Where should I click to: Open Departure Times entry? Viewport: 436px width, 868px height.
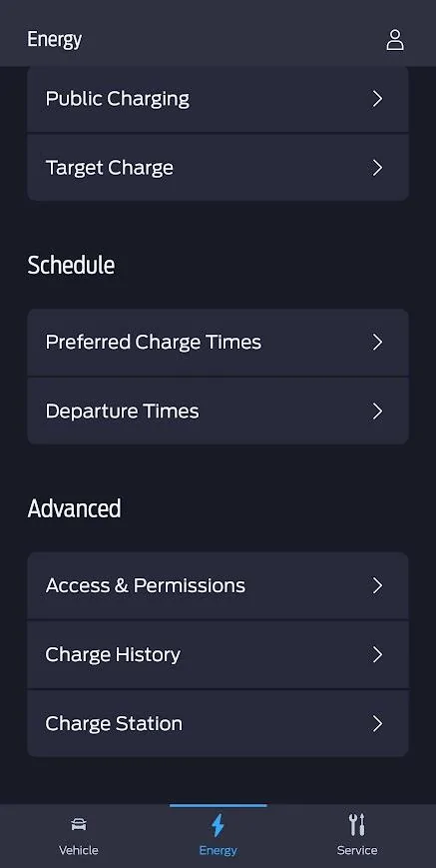pyautogui.click(x=218, y=412)
